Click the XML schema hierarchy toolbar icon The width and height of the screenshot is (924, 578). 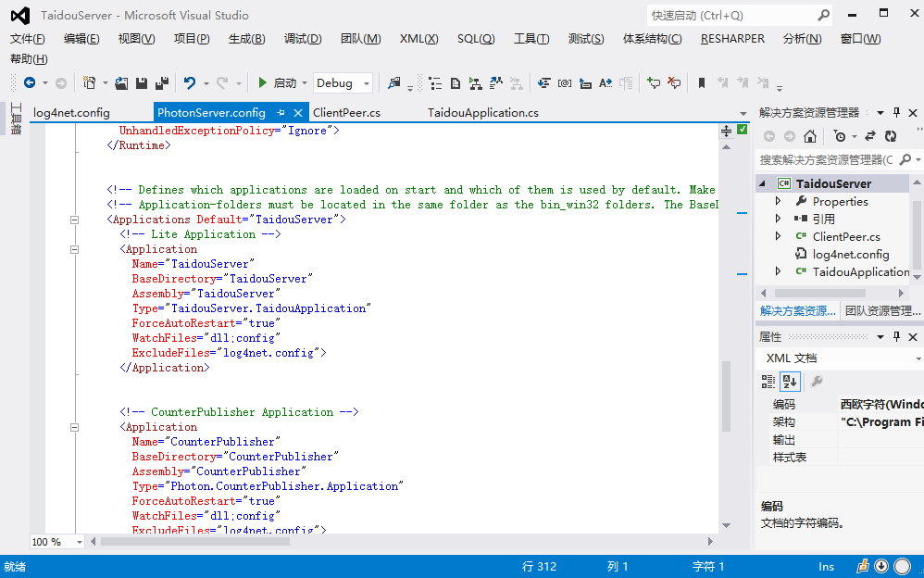pyautogui.click(x=476, y=83)
